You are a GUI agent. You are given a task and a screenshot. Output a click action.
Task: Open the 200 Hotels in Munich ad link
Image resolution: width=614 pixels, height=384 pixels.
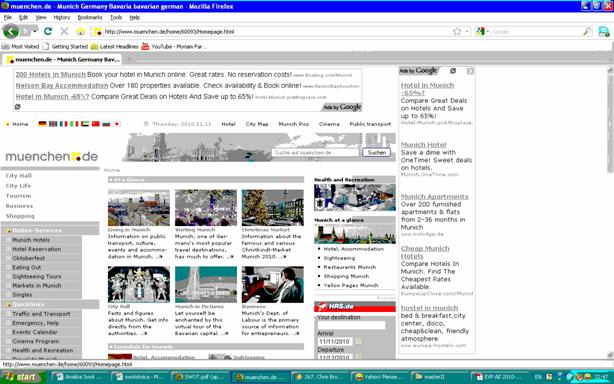(51, 74)
